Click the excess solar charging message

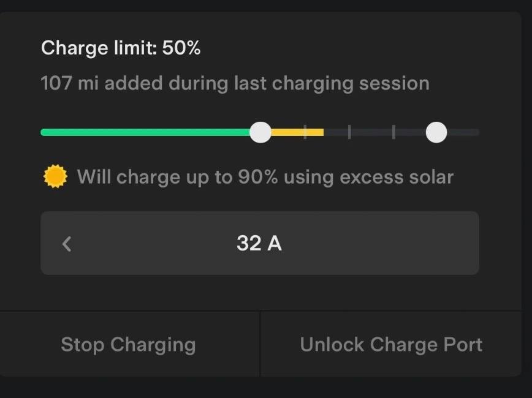[265, 178]
